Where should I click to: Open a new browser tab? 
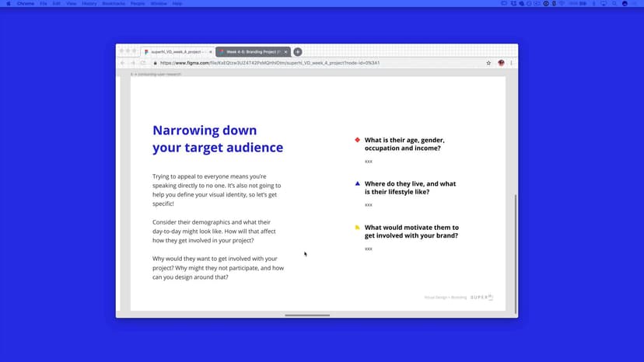pos(298,51)
